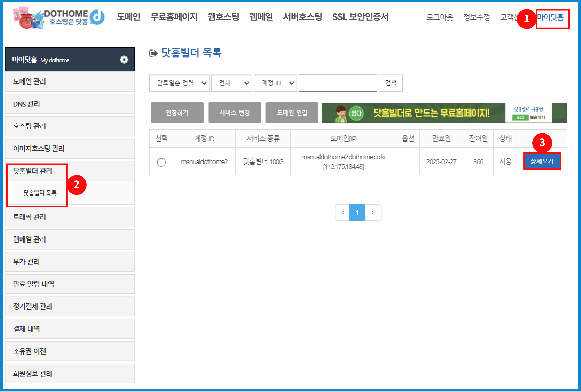This screenshot has width=581, height=392.
Task: Click the exit arrow icon beside 닷홈빌더 목록 title
Action: [153, 53]
